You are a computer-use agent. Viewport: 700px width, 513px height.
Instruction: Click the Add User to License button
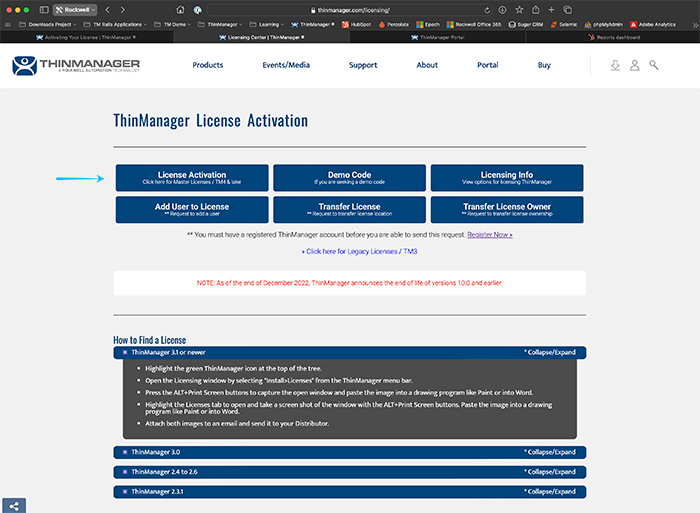point(192,209)
